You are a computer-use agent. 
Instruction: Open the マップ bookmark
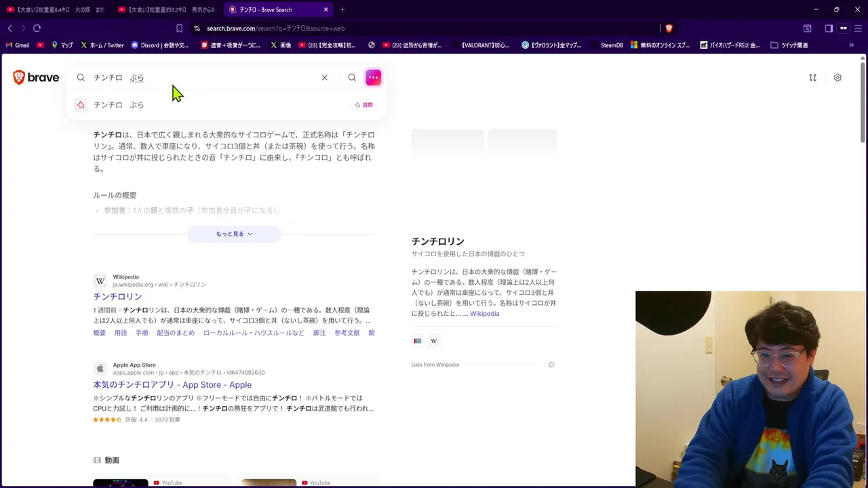click(62, 45)
